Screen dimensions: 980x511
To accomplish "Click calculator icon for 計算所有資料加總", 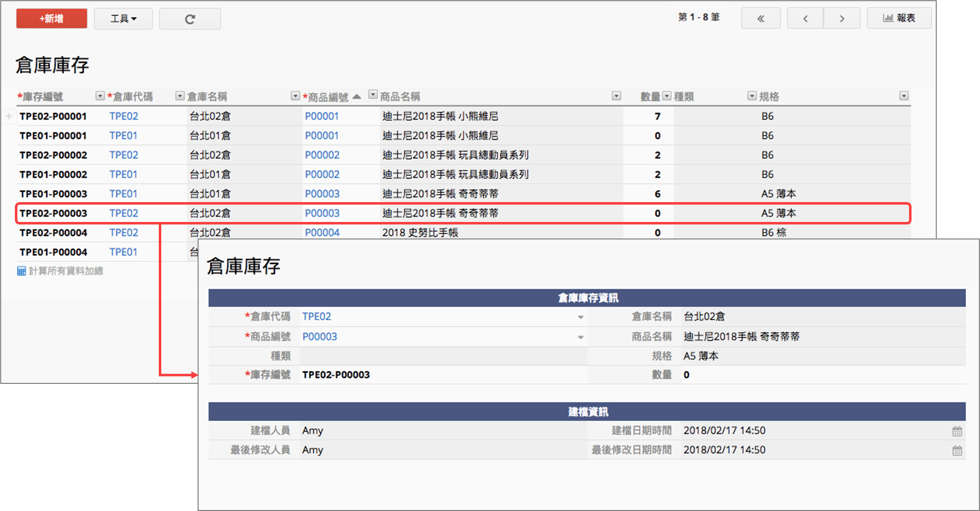I will tap(21, 271).
